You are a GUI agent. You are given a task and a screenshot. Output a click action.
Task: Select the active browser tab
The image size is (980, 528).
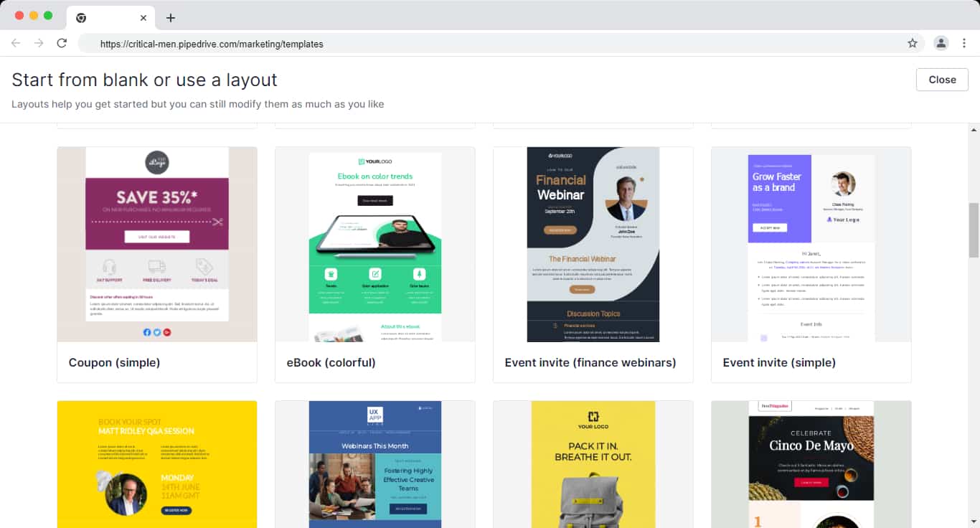pyautogui.click(x=110, y=18)
